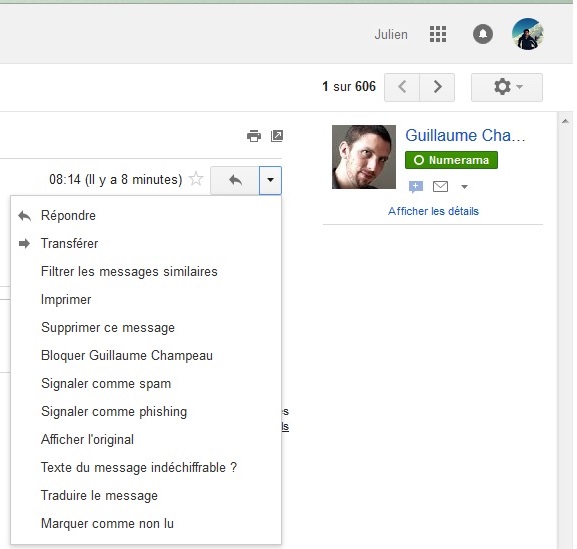Click Julien's profile avatar picture

tap(528, 34)
